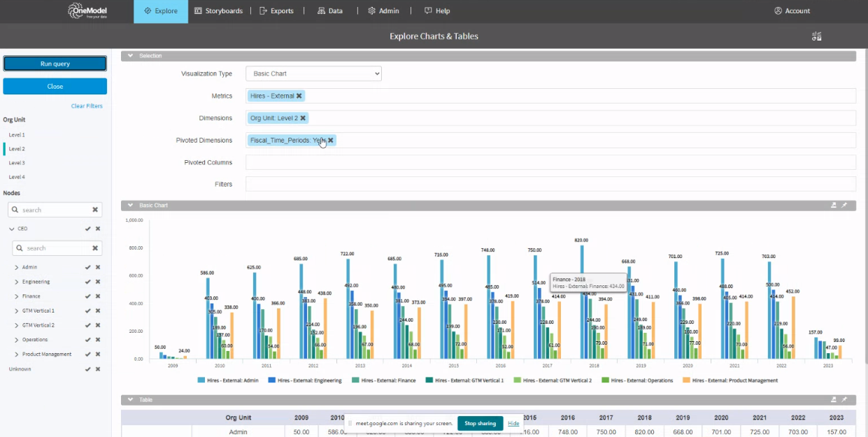Remove the Hires - External metric chip

(299, 96)
